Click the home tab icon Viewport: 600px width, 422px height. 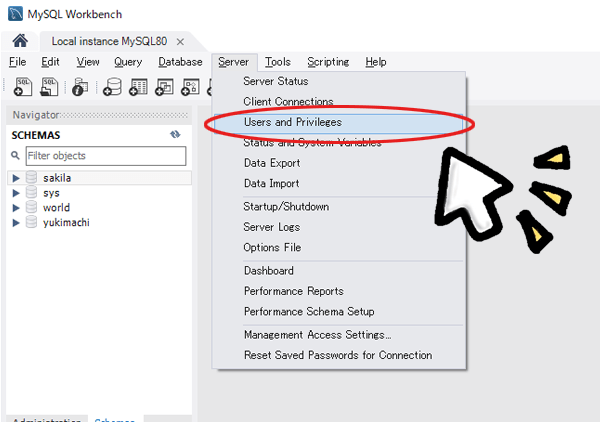(x=19, y=41)
